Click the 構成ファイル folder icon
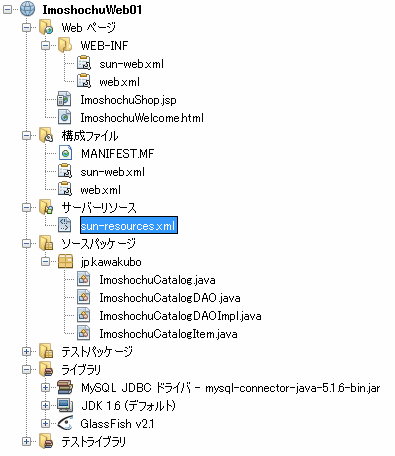The width and height of the screenshot is (395, 456). click(46, 135)
